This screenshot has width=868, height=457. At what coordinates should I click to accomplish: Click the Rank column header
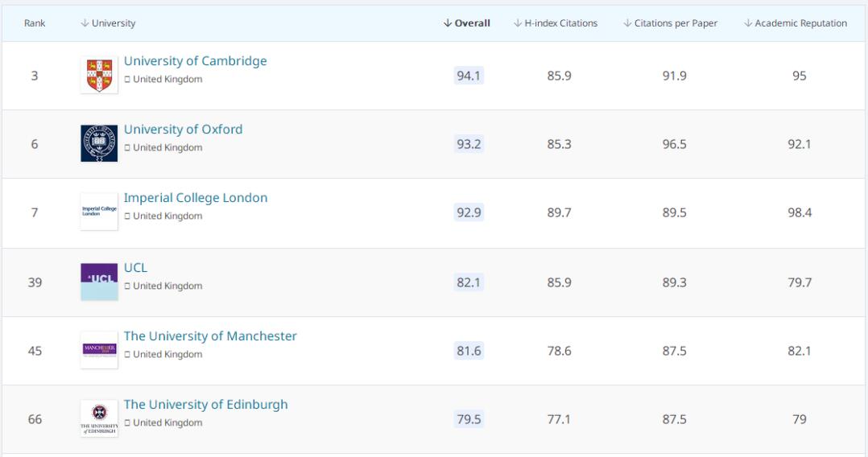(x=35, y=23)
